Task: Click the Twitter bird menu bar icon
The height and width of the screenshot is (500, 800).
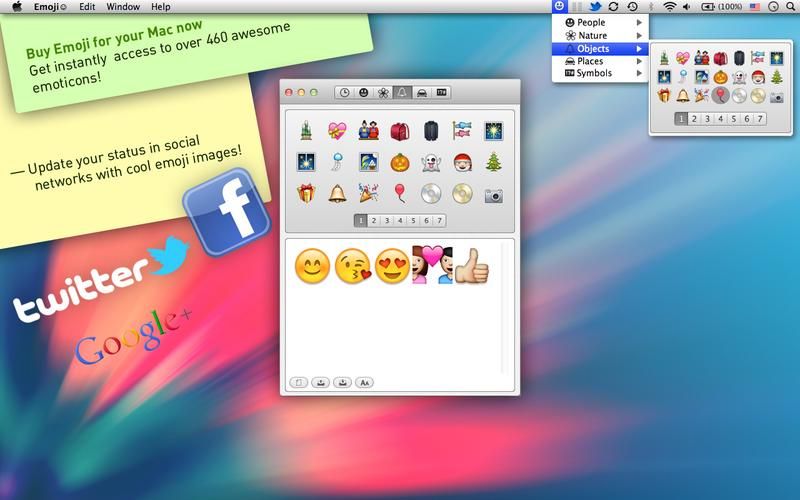Action: click(x=595, y=6)
